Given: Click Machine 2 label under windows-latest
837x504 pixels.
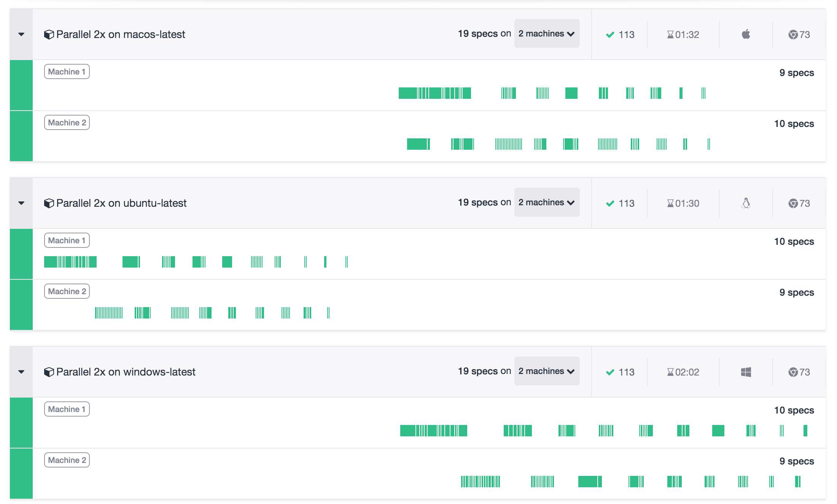Looking at the screenshot, I should 67,460.
